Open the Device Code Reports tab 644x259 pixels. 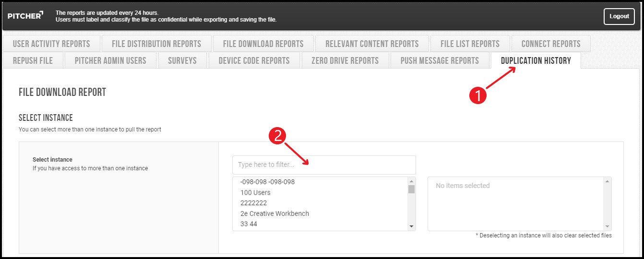pos(254,60)
